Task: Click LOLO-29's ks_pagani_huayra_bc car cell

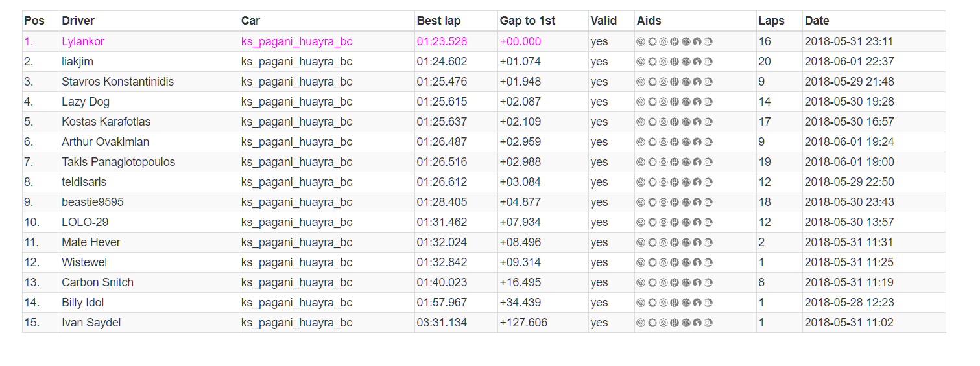Action: [296, 222]
